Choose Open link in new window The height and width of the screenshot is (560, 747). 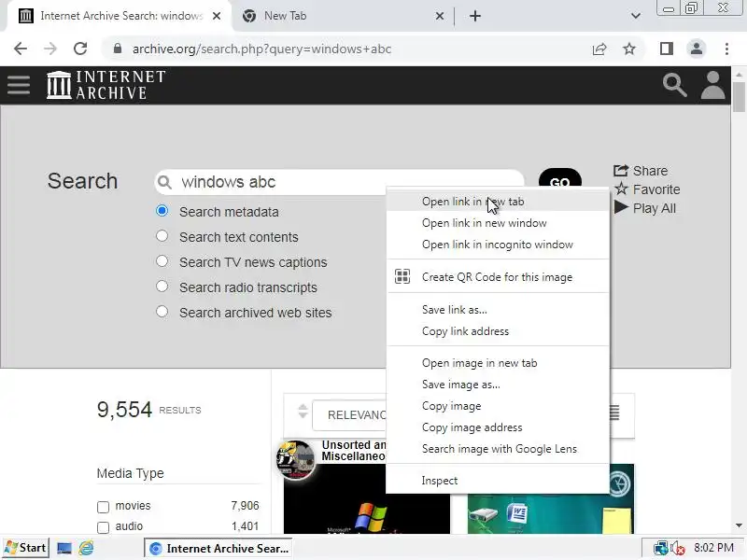[x=498, y=223]
